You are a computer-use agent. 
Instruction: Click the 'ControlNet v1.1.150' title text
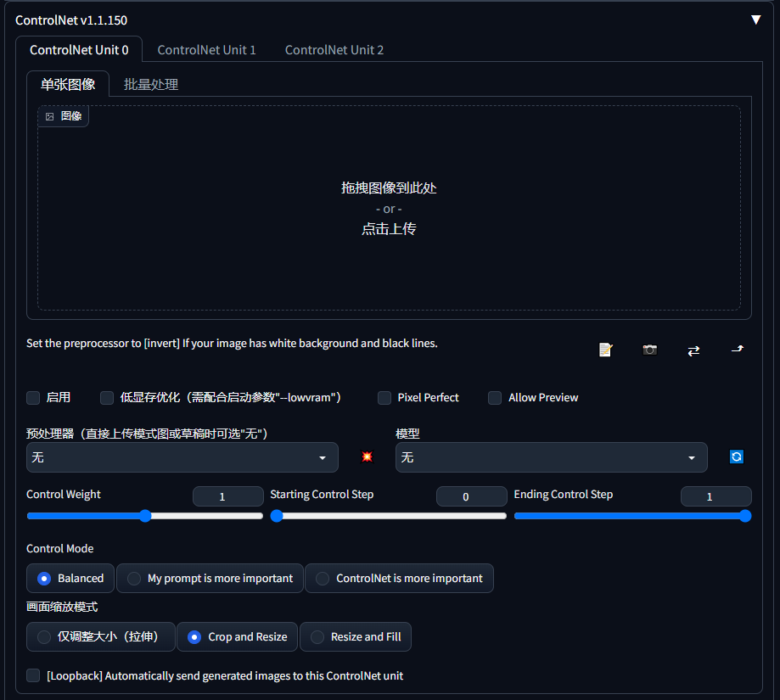71,20
